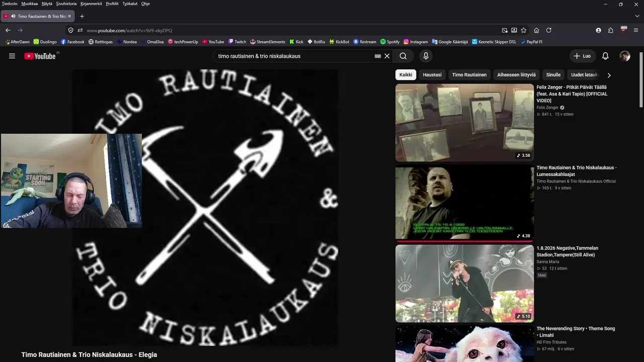The height and width of the screenshot is (362, 644).
Task: Bookmark this page with the star
Action: (523, 30)
